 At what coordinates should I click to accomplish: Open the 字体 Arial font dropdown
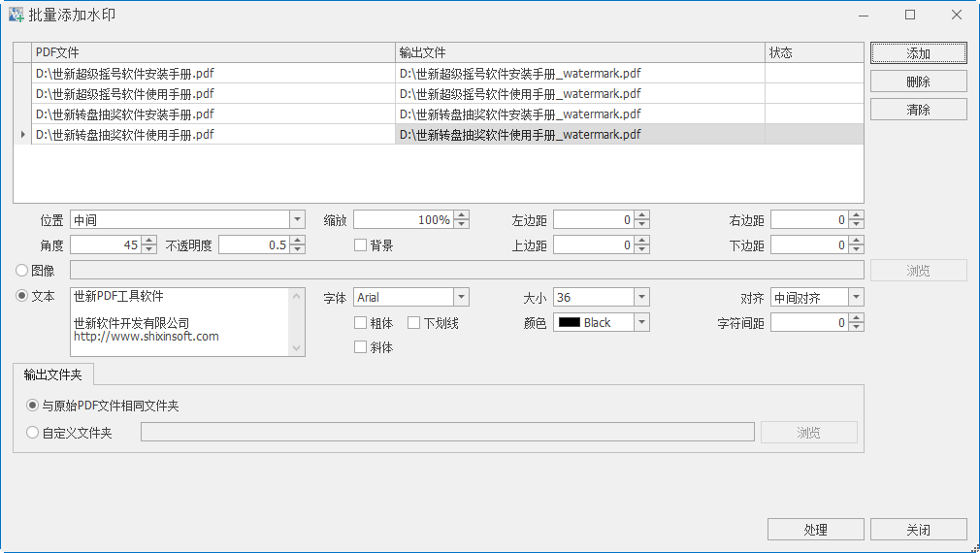[461, 297]
